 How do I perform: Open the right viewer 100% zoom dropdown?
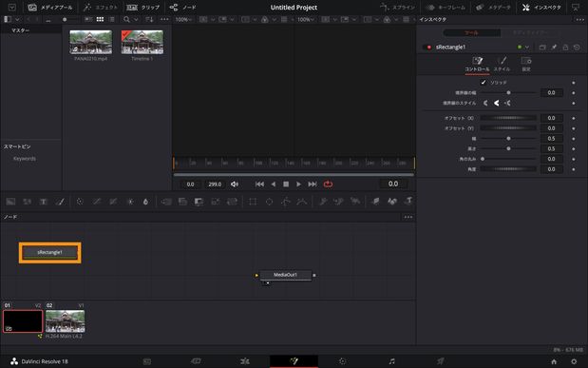point(306,19)
